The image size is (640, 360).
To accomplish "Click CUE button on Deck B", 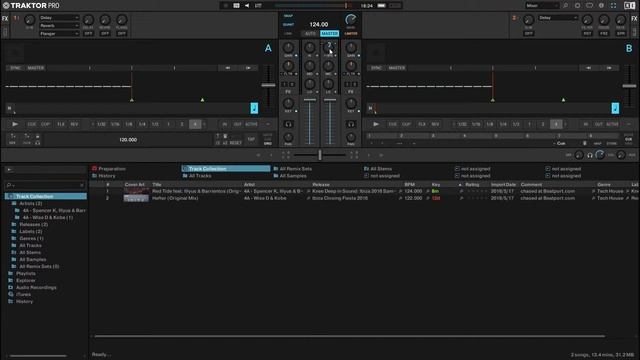I will tap(393, 124).
